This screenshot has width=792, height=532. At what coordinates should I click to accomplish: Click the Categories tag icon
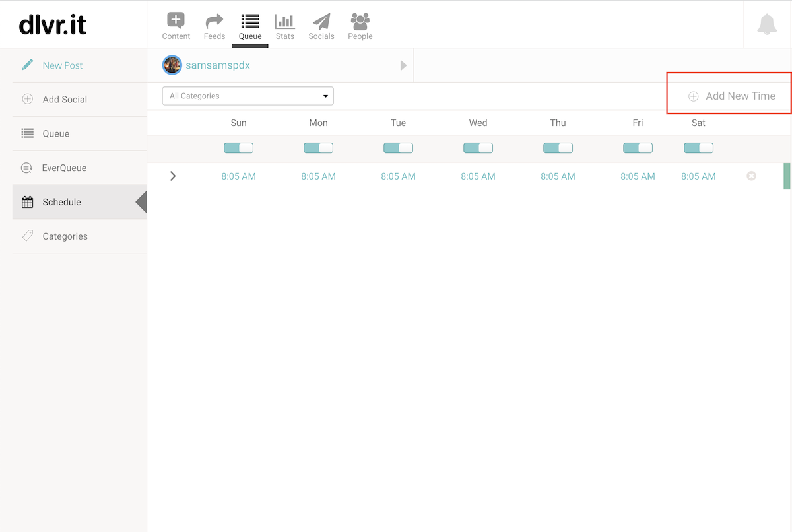tap(27, 236)
